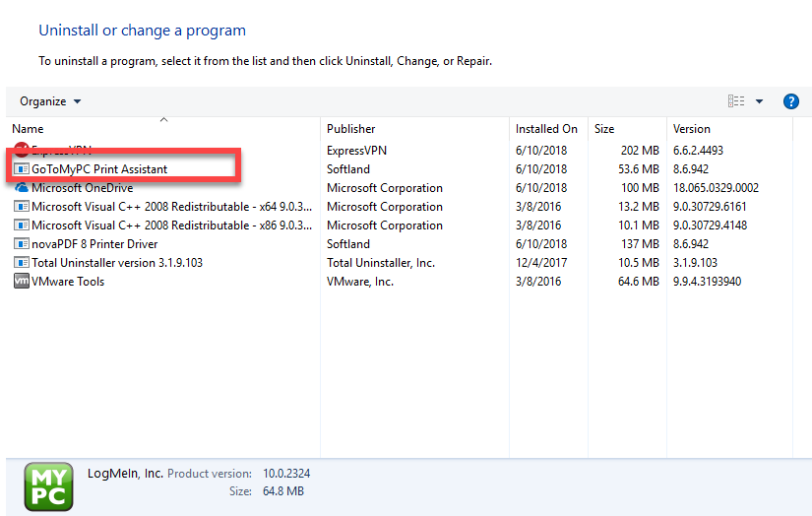Click version 6.6.2.4493 cell
The image size is (812, 516).
[698, 151]
